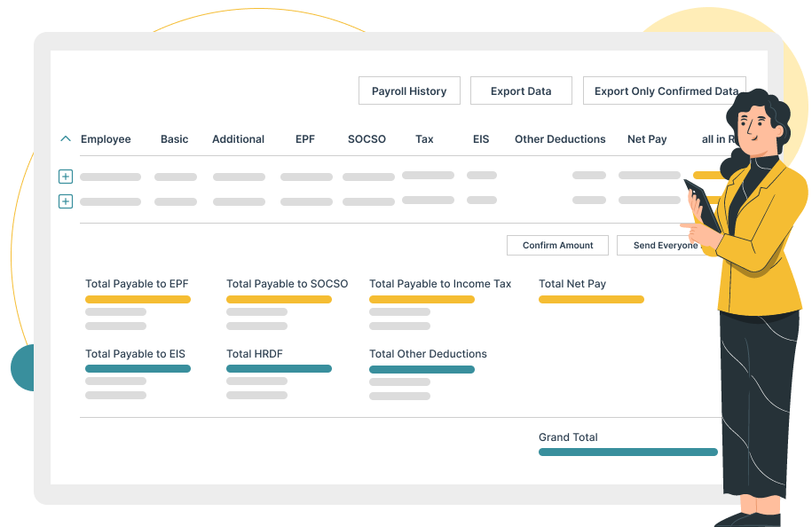Screen dimensions: 812x527
Task: Click the tablet held by the woman
Action: point(701,201)
